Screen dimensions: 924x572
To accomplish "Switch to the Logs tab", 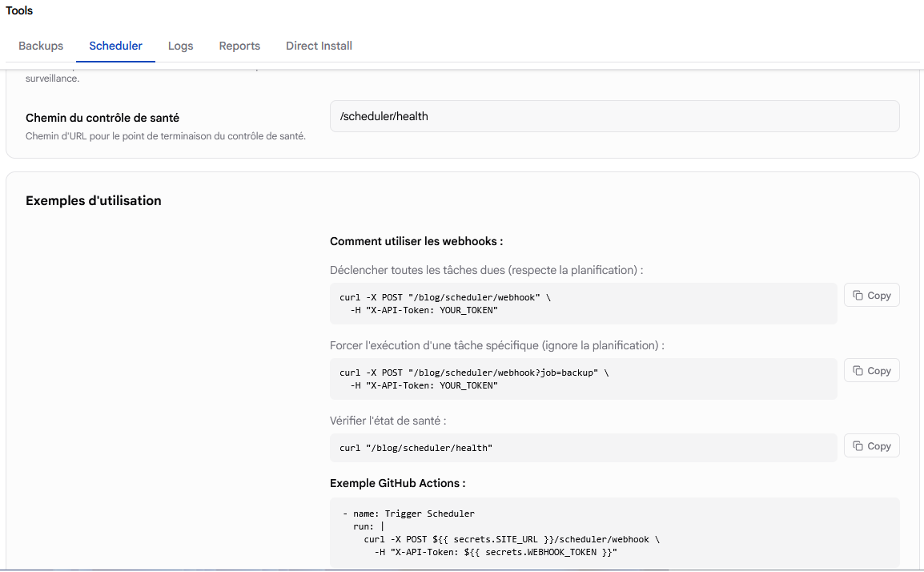I will click(x=180, y=46).
